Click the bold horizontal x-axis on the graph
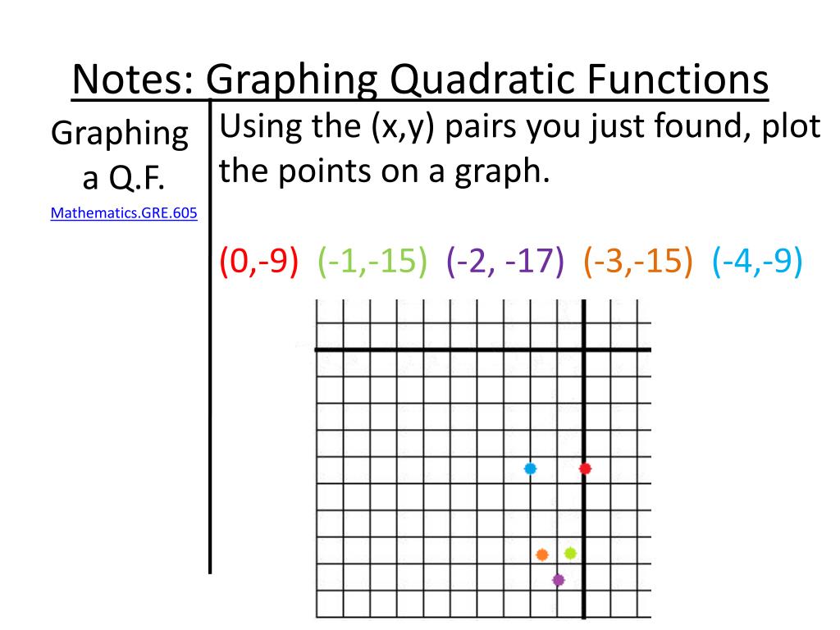 [451, 350]
